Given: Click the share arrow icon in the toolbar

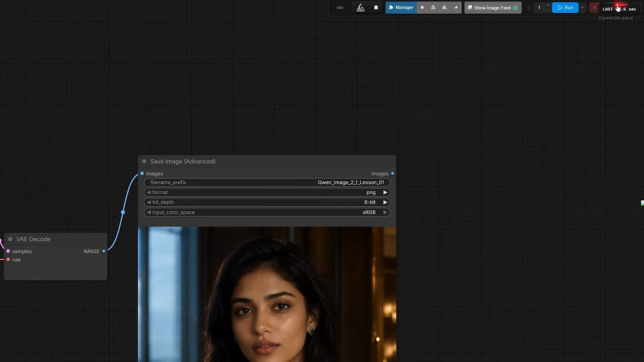Looking at the screenshot, I should 456,8.
